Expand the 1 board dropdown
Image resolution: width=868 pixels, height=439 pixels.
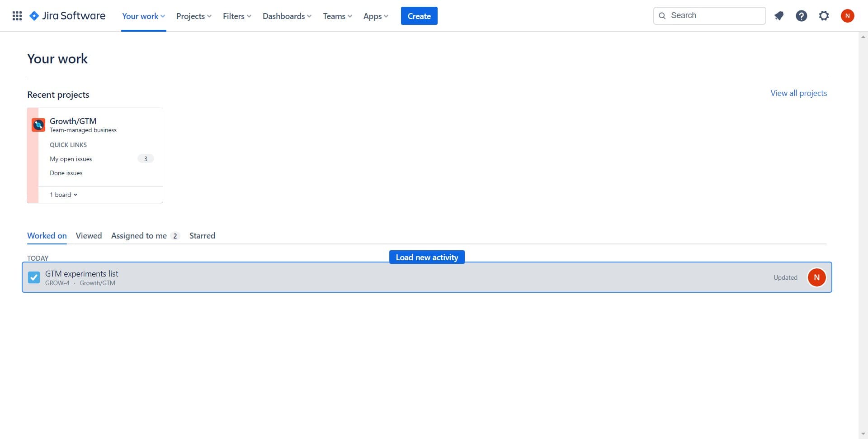click(x=63, y=195)
